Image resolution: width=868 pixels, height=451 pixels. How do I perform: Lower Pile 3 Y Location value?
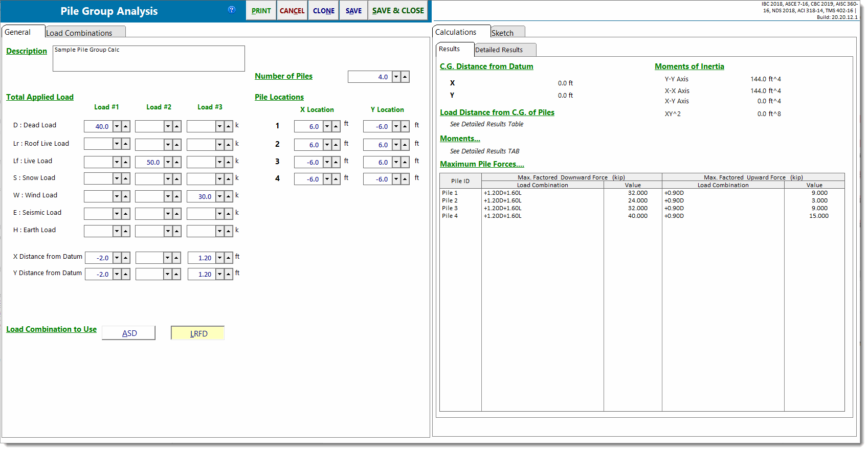(396, 162)
